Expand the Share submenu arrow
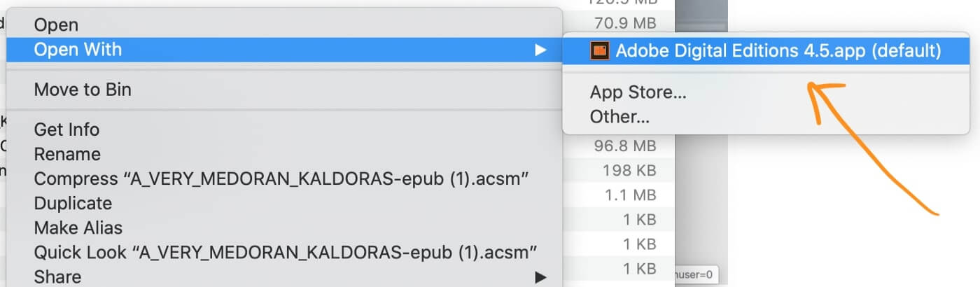 [539, 277]
